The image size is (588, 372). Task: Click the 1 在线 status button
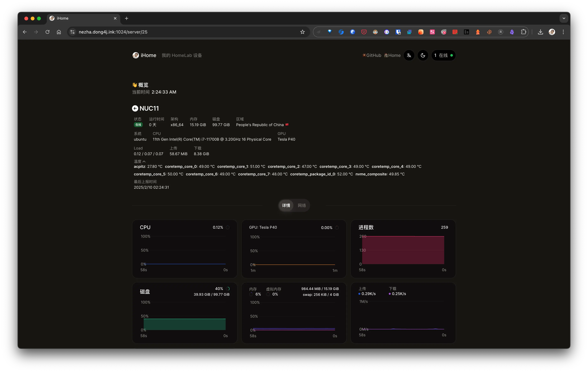pos(443,55)
